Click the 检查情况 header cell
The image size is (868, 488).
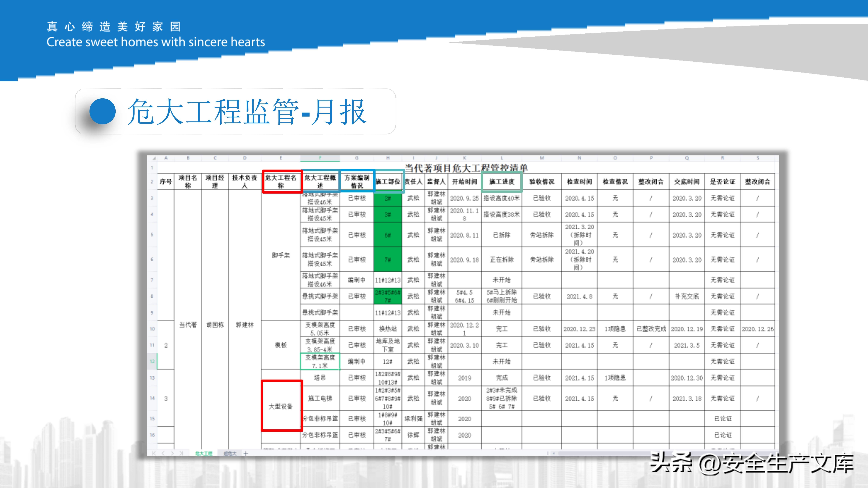click(615, 182)
